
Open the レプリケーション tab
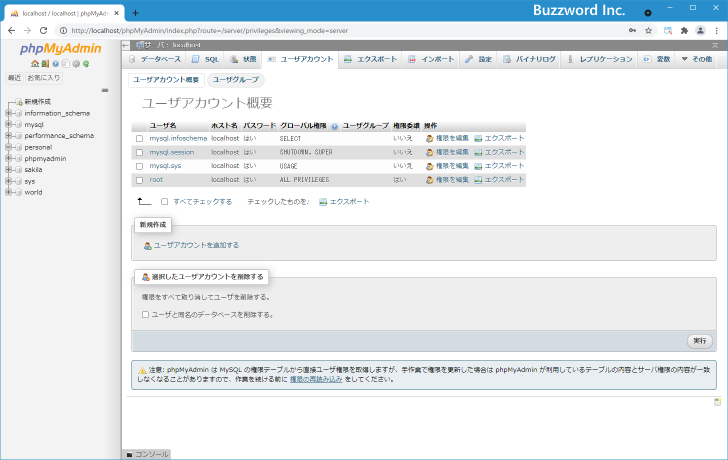pyautogui.click(x=600, y=59)
